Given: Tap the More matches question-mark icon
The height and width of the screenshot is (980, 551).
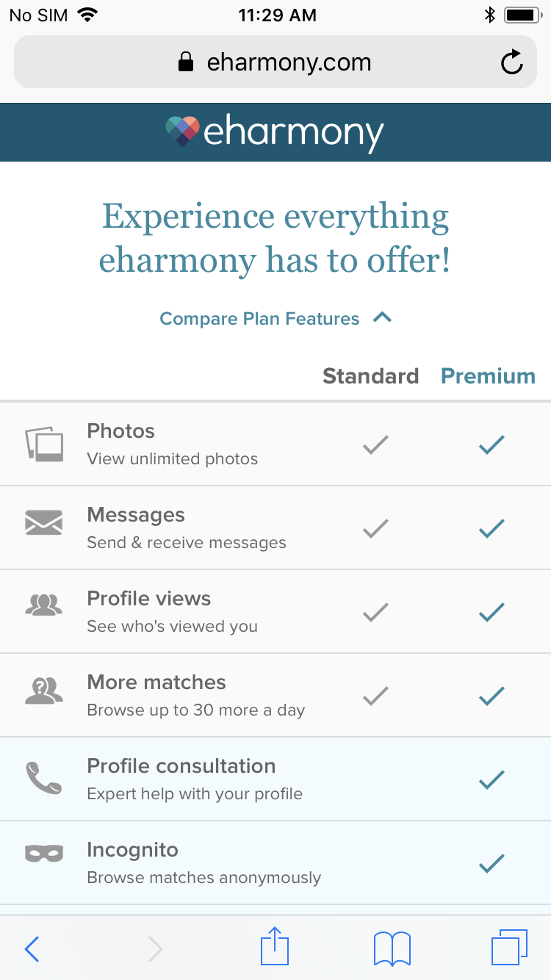Looking at the screenshot, I should [44, 690].
